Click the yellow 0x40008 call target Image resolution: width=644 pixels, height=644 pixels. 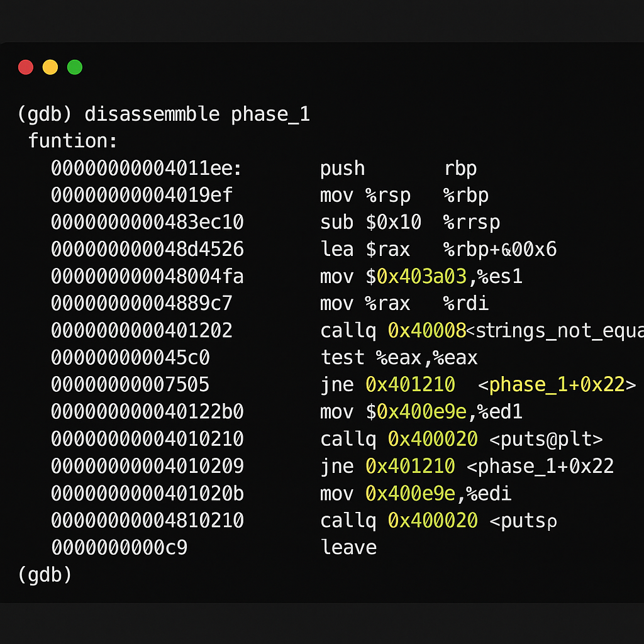pyautogui.click(x=427, y=331)
